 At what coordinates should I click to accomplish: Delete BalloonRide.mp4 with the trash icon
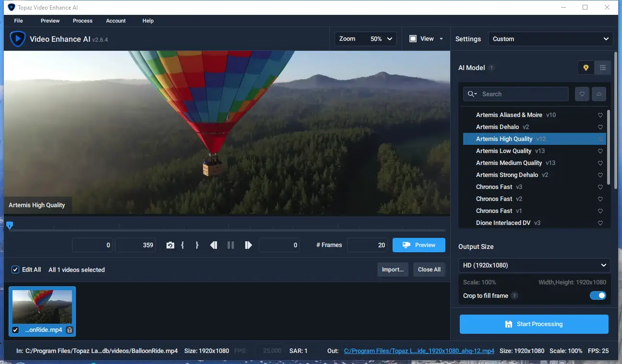70,330
